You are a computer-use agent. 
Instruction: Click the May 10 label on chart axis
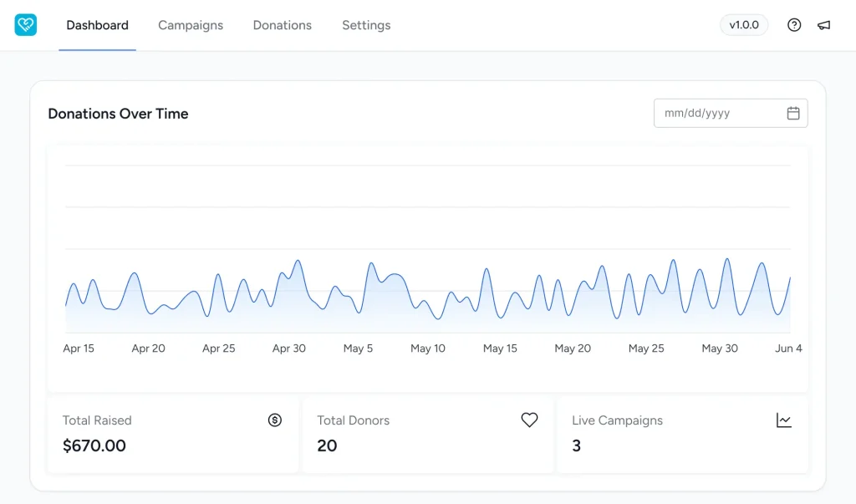[428, 349]
